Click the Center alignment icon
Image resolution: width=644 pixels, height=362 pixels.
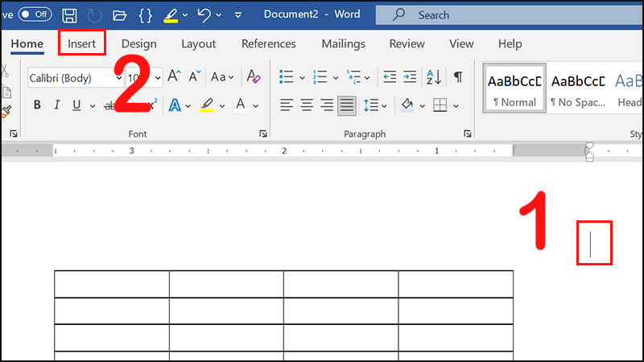pos(307,105)
